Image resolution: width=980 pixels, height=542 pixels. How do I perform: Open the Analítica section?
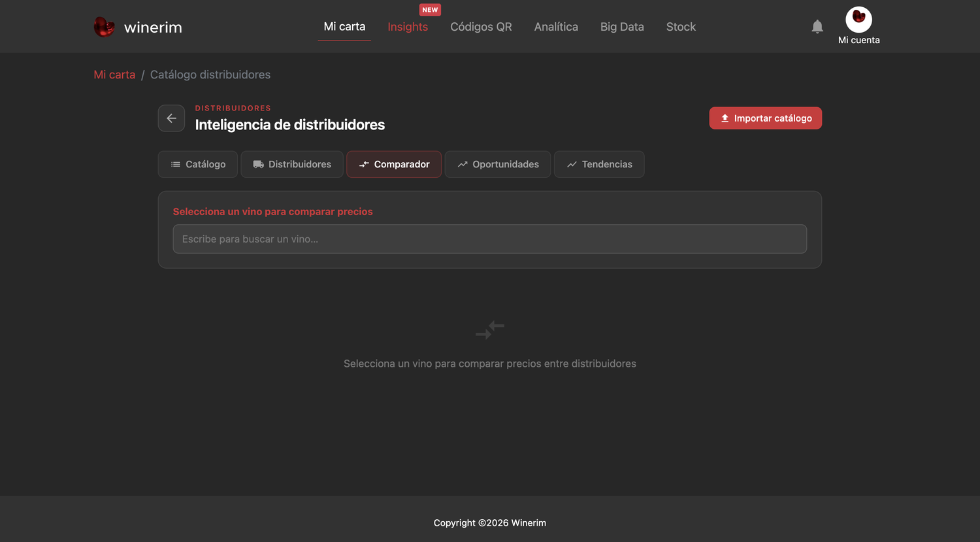556,27
